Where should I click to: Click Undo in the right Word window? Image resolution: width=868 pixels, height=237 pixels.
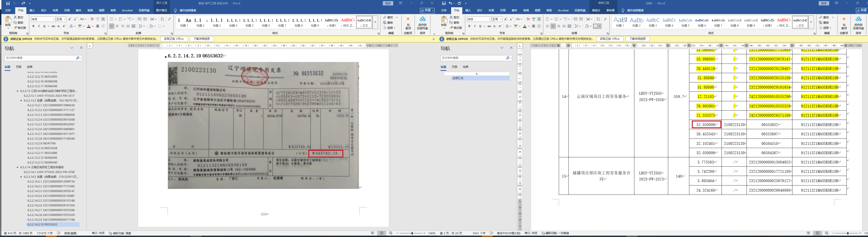point(450,3)
